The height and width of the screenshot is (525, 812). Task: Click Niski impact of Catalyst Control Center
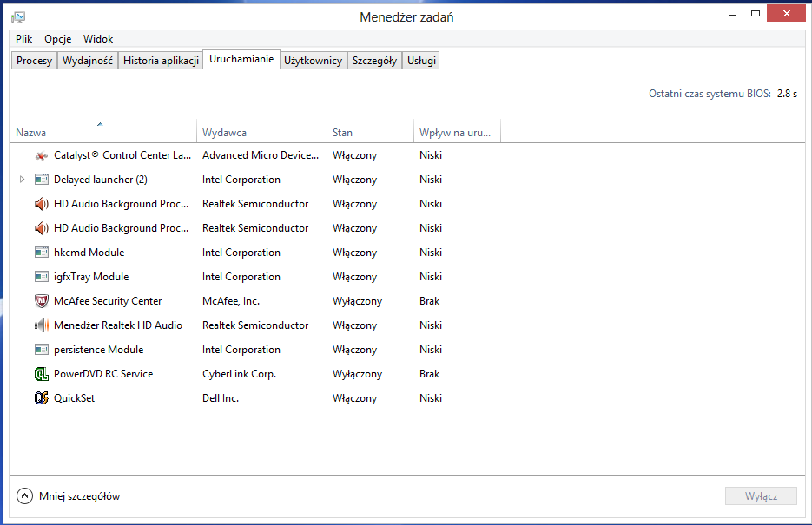pyautogui.click(x=431, y=155)
